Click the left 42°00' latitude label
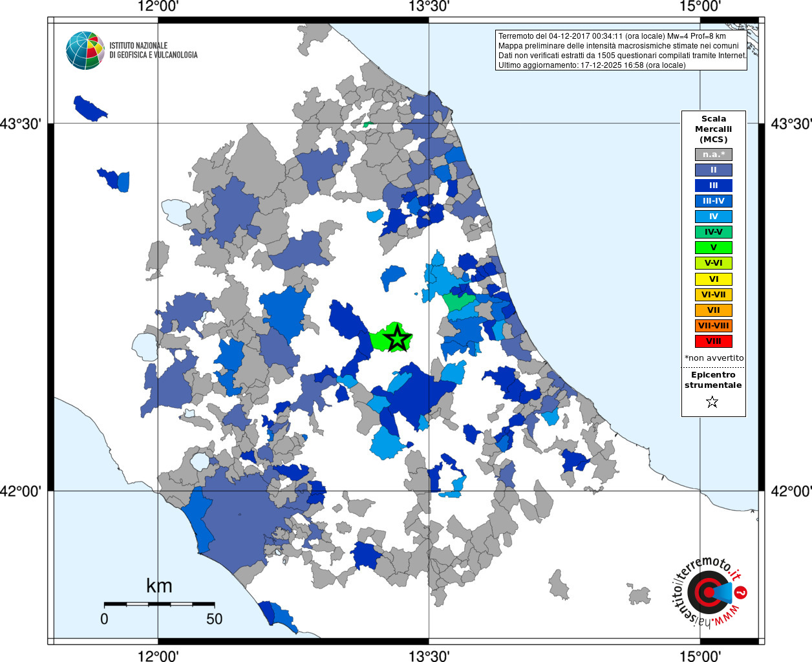This screenshot has height=662, width=812. pos(21,491)
